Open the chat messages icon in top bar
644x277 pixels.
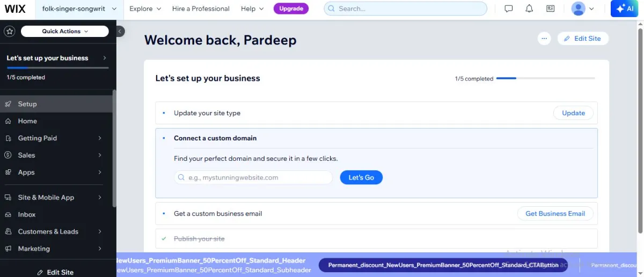[509, 9]
